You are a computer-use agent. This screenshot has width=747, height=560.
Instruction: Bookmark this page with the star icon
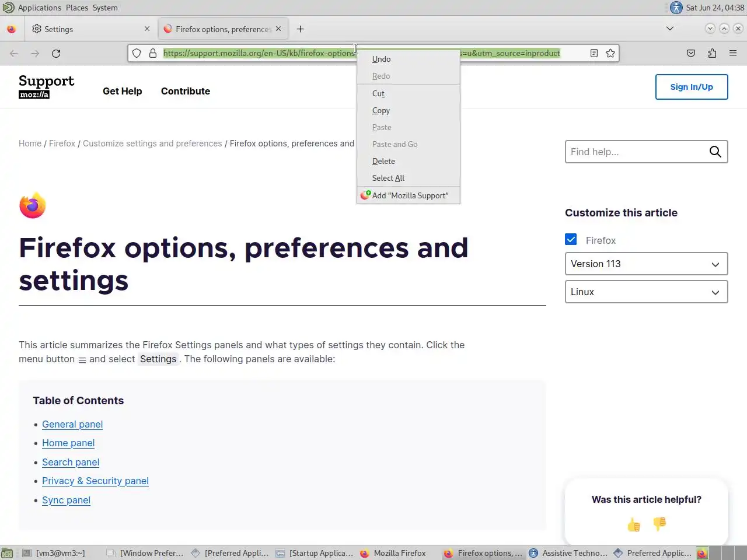pyautogui.click(x=610, y=53)
